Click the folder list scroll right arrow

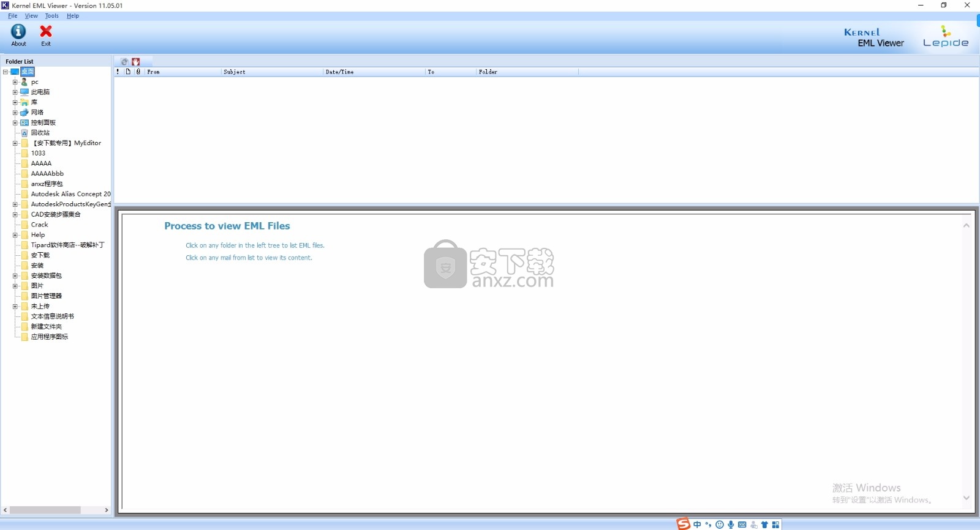point(107,510)
